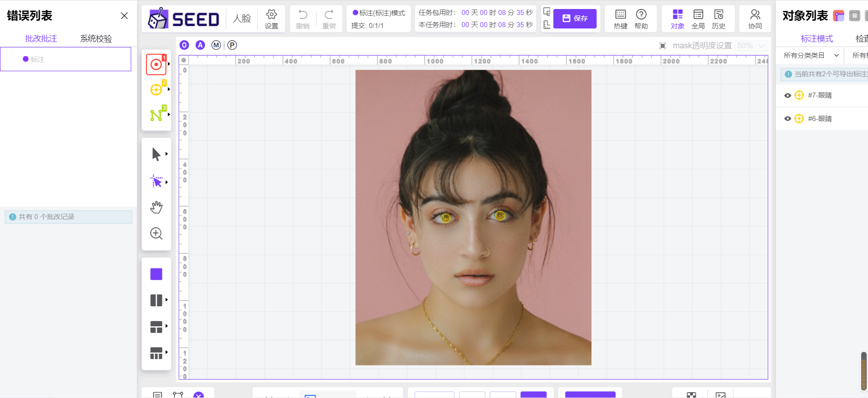Click the gray square icon beside 对象列表
The height and width of the screenshot is (398, 868).
click(x=854, y=16)
